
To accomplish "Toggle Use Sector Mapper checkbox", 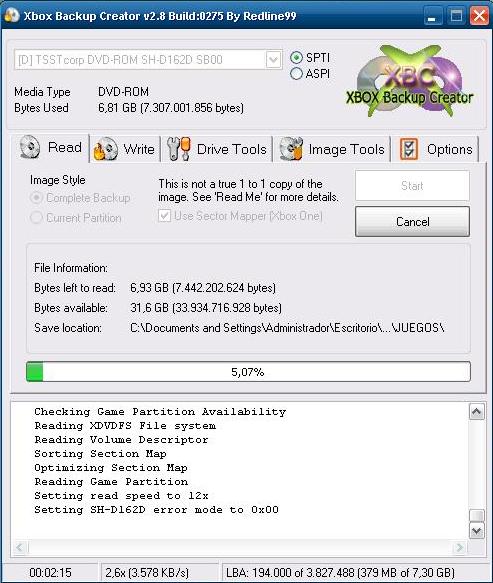I will (x=164, y=216).
